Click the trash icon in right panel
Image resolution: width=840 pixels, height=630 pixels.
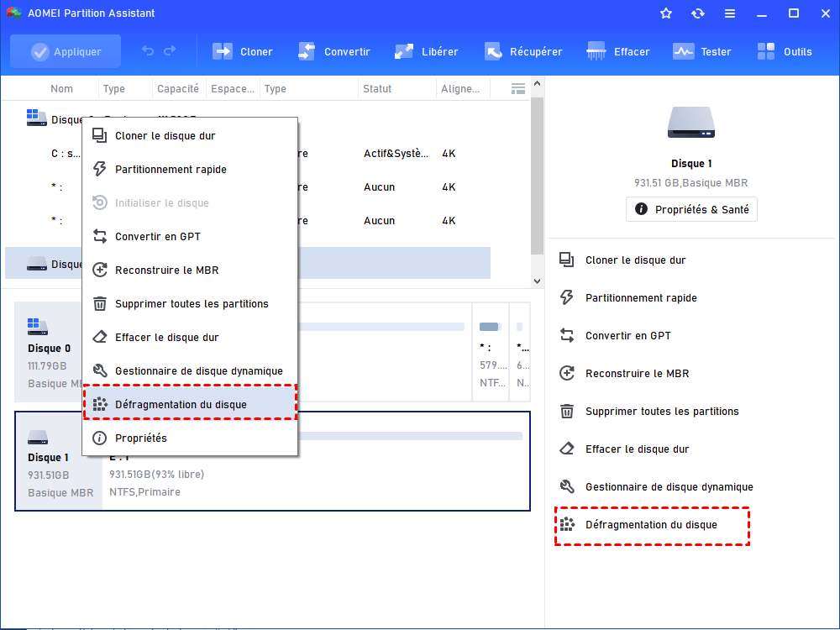coord(567,411)
